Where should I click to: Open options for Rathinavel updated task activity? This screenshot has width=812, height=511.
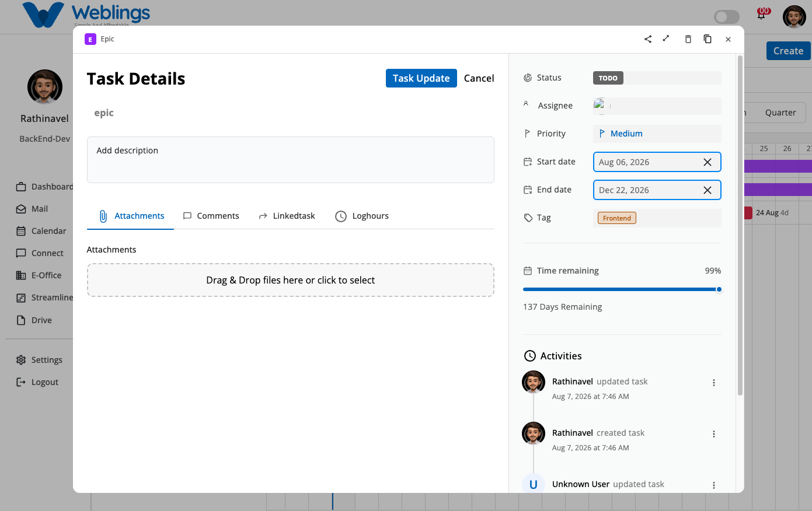714,383
